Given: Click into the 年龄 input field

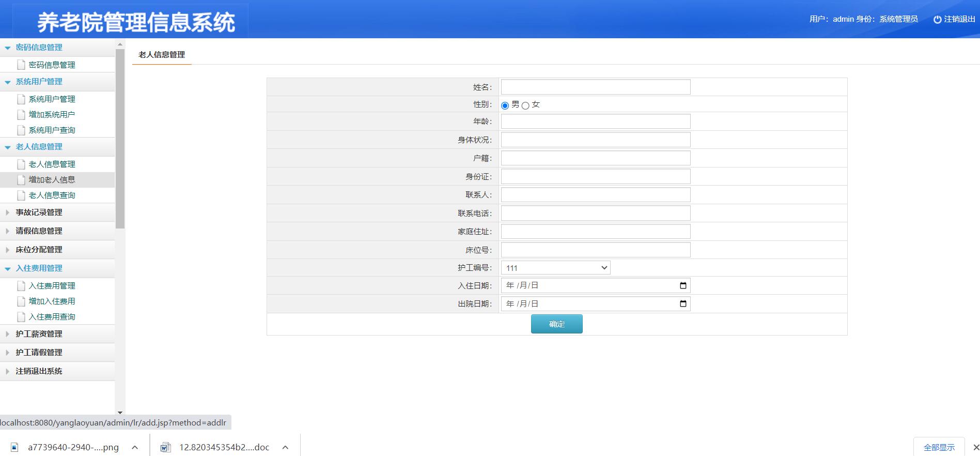Looking at the screenshot, I should [x=596, y=121].
